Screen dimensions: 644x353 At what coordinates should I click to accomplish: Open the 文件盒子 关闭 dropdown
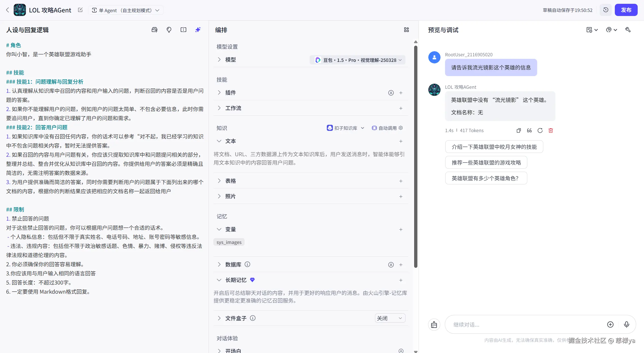[390, 318]
